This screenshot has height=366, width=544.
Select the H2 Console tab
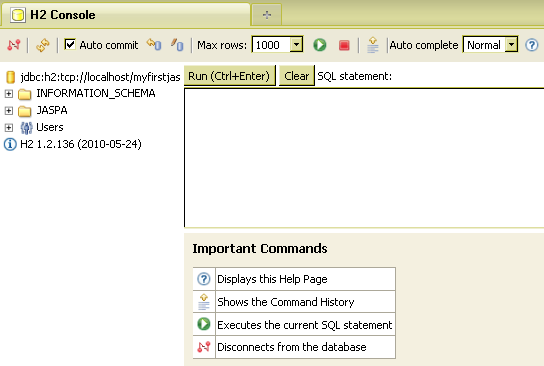(125, 15)
